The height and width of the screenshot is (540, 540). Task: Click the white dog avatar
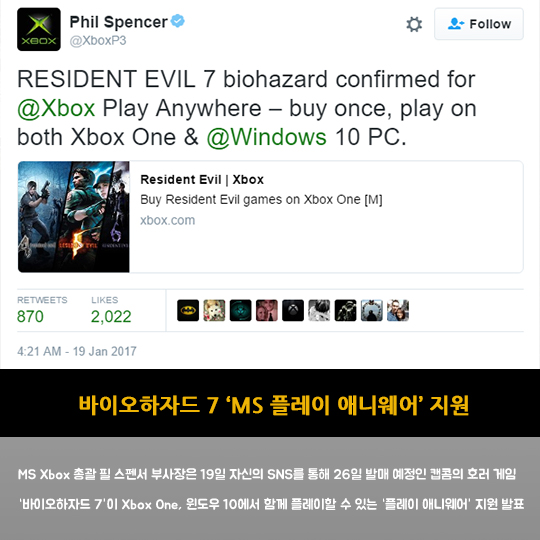click(x=214, y=310)
